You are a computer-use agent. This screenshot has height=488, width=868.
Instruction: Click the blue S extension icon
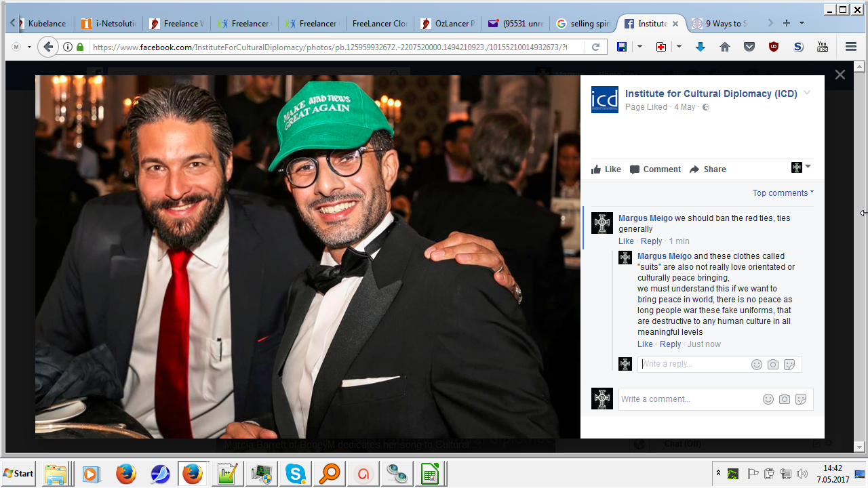[798, 47]
